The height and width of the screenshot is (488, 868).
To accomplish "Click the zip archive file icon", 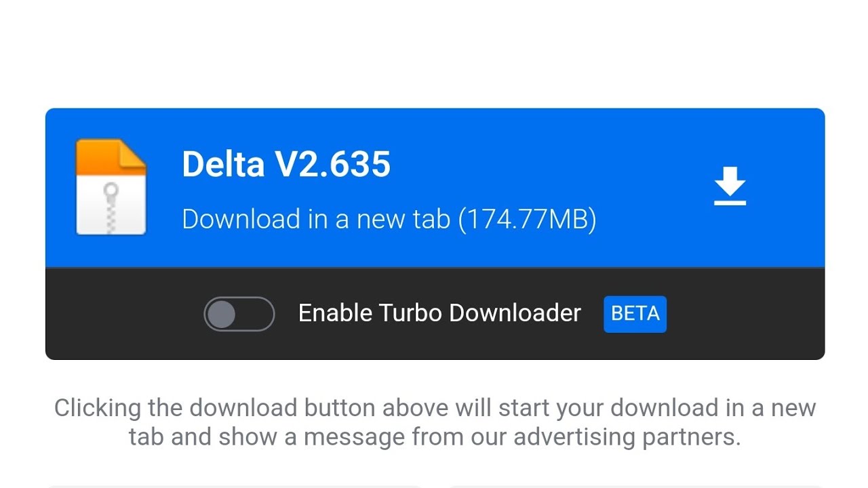I will 111,188.
